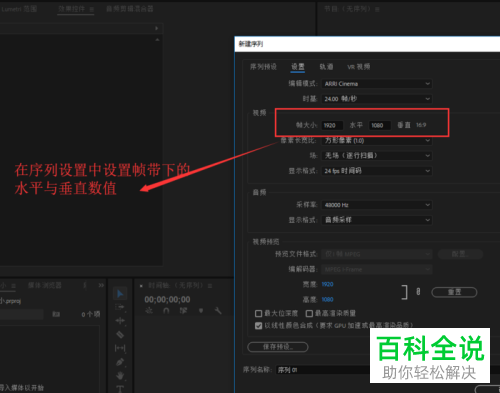
Task: Click the preview 宽度 1920 value
Action: click(327, 284)
